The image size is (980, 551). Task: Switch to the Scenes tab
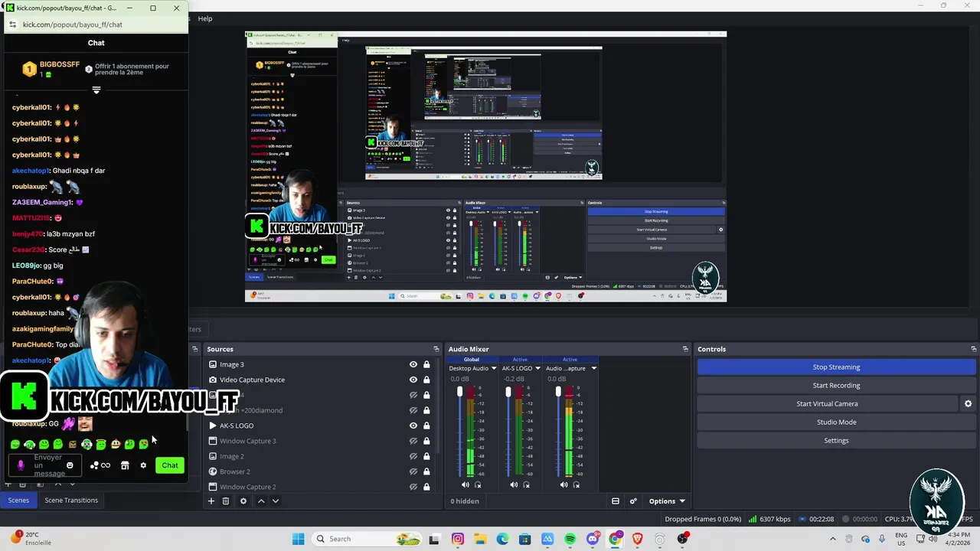coord(18,500)
